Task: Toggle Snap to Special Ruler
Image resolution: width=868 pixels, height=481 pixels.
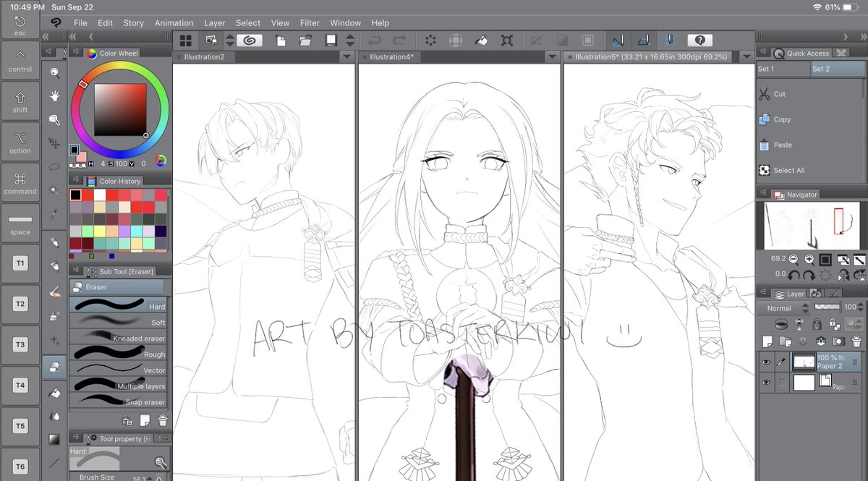Action: pos(644,41)
